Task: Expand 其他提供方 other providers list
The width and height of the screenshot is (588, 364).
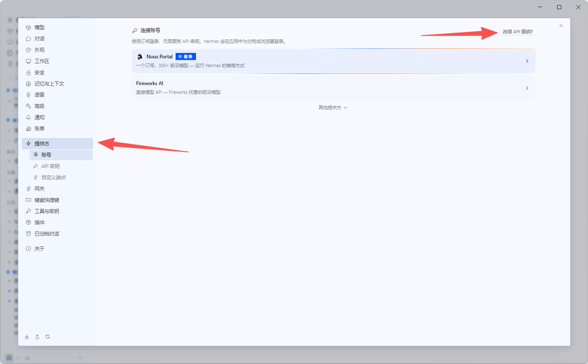Action: 332,107
